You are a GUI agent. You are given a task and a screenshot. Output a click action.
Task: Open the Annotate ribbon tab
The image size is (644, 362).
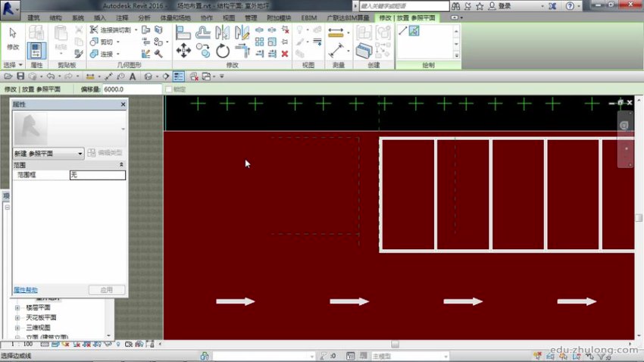(x=122, y=18)
